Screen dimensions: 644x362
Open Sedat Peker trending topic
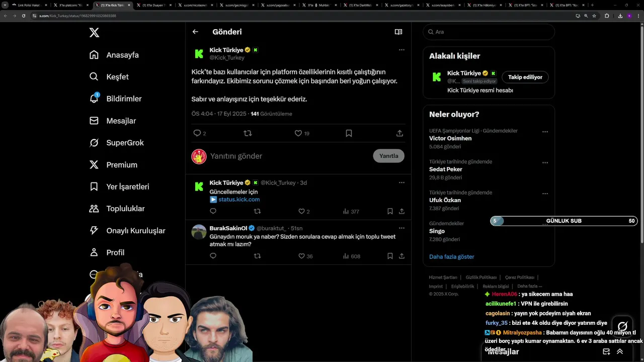[446, 169]
